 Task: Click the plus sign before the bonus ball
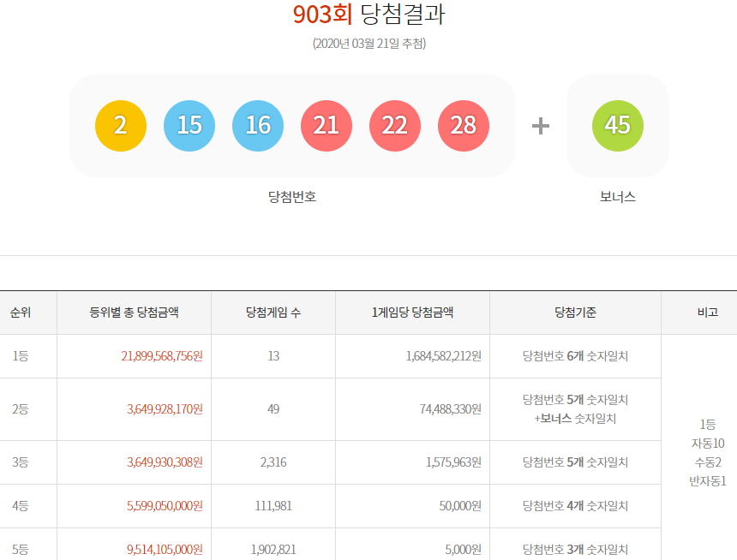(541, 126)
